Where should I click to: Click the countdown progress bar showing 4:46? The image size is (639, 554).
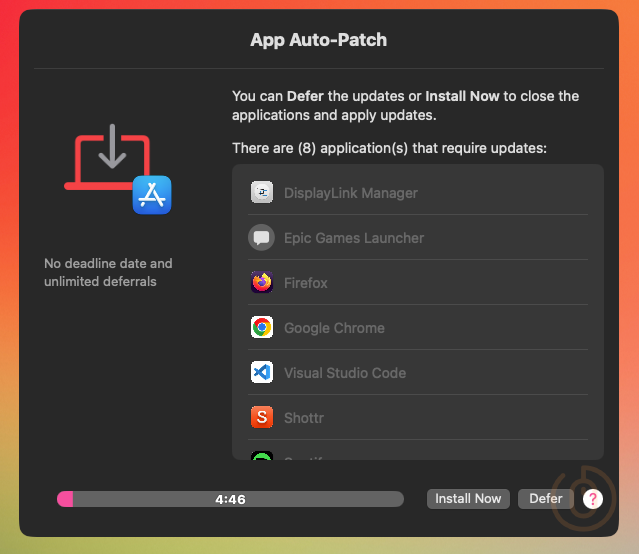pyautogui.click(x=230, y=499)
